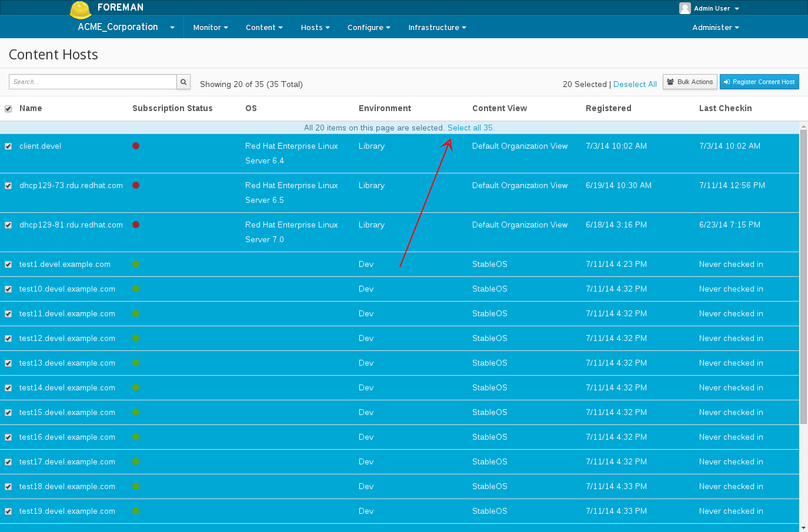Uncheck the test12.devel.example.com checkbox
Viewport: 808px width, 532px height.
pyautogui.click(x=8, y=339)
